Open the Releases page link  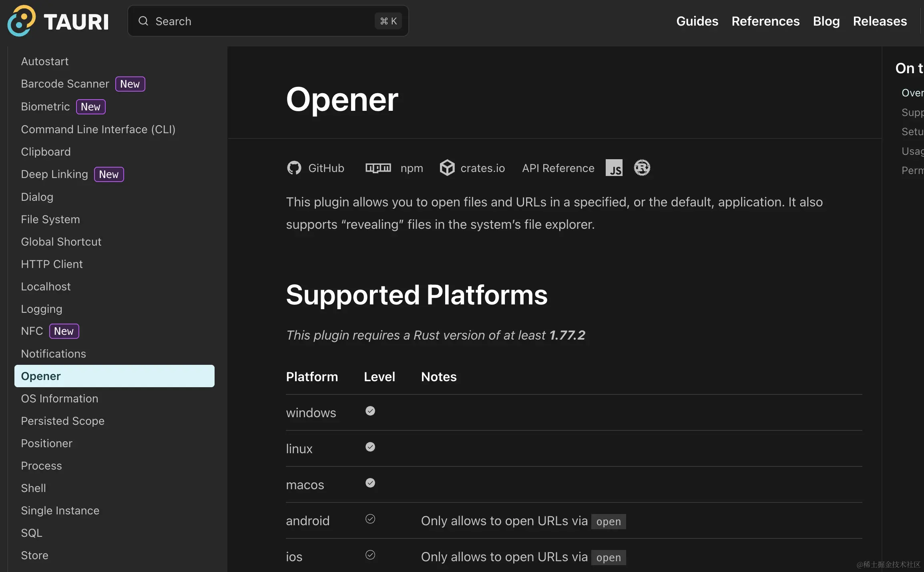click(880, 21)
